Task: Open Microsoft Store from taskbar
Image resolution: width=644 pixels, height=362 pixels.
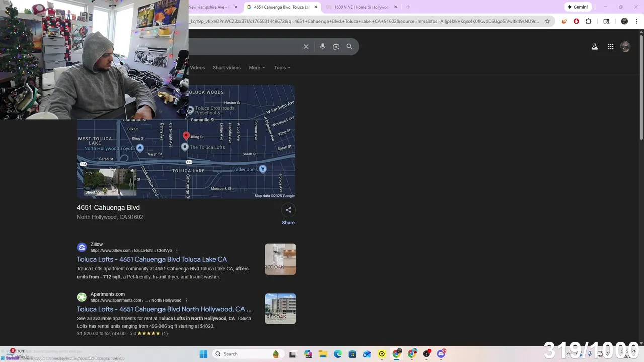Action: click(352, 354)
